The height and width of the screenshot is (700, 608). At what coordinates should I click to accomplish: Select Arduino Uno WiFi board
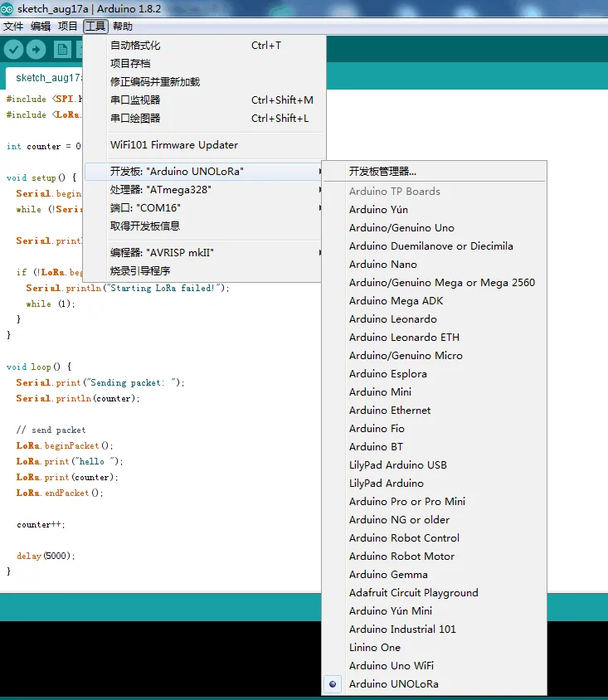point(434,666)
